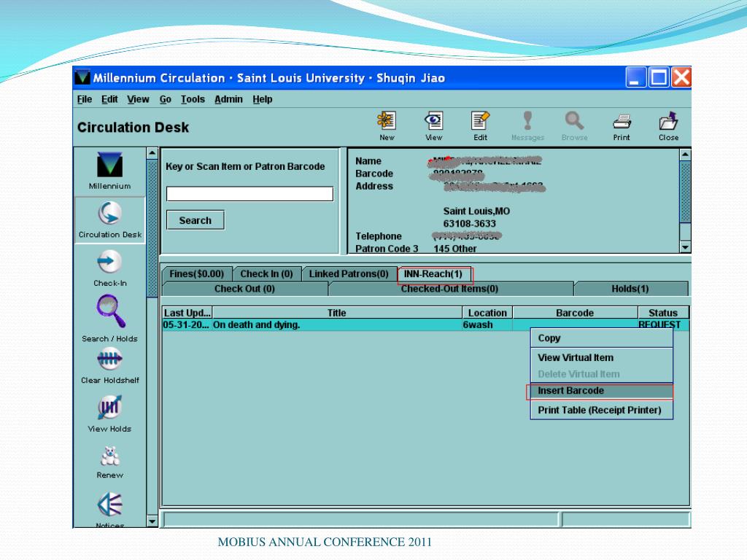Viewport: 747px width, 560px height.
Task: Sort by the Location column header
Action: tap(487, 313)
